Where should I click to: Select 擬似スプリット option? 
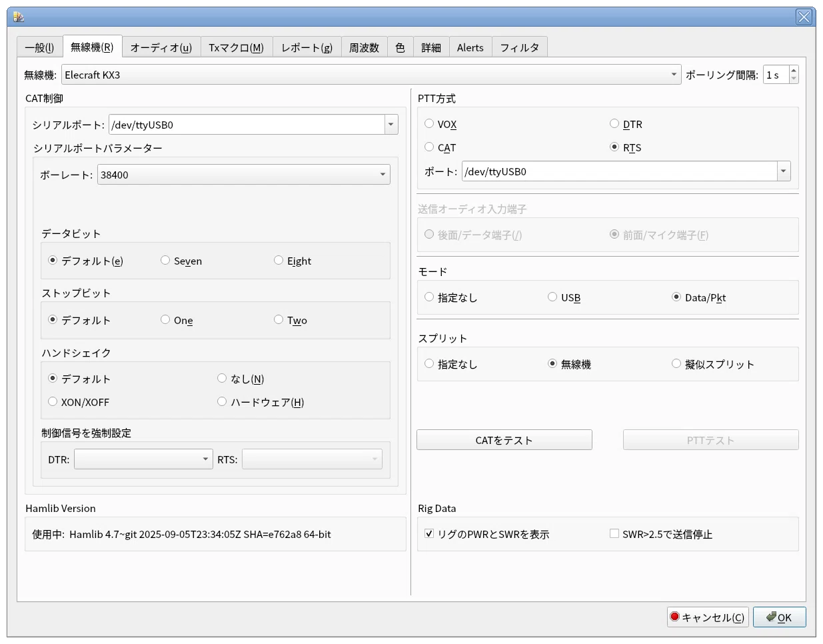coord(713,364)
